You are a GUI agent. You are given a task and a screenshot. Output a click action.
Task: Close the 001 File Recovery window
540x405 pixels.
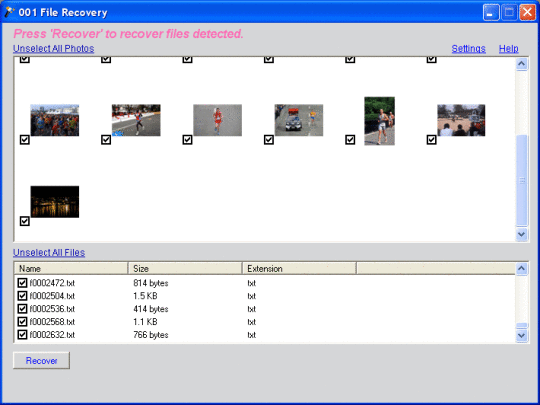click(x=527, y=12)
